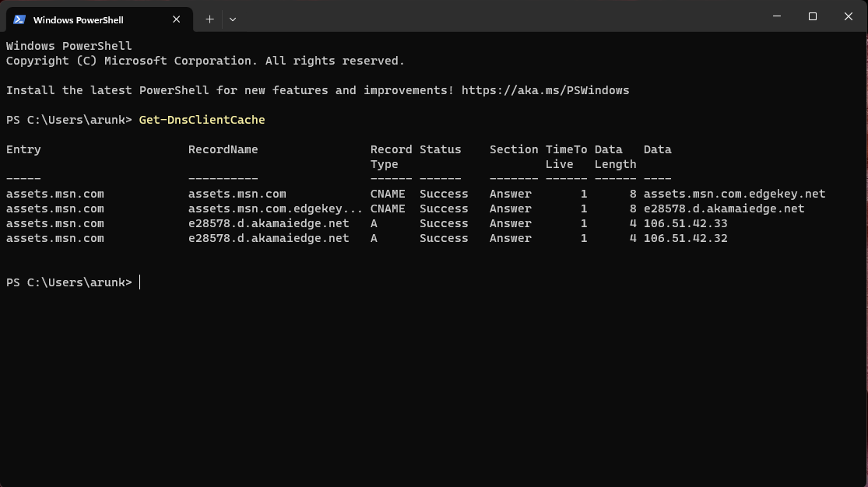Expand the new tab profile dropdown

[233, 19]
